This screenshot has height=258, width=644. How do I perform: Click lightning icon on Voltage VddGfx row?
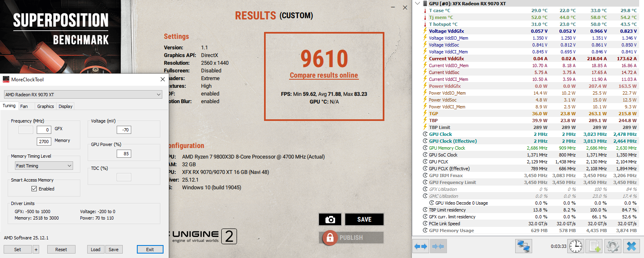(x=425, y=31)
